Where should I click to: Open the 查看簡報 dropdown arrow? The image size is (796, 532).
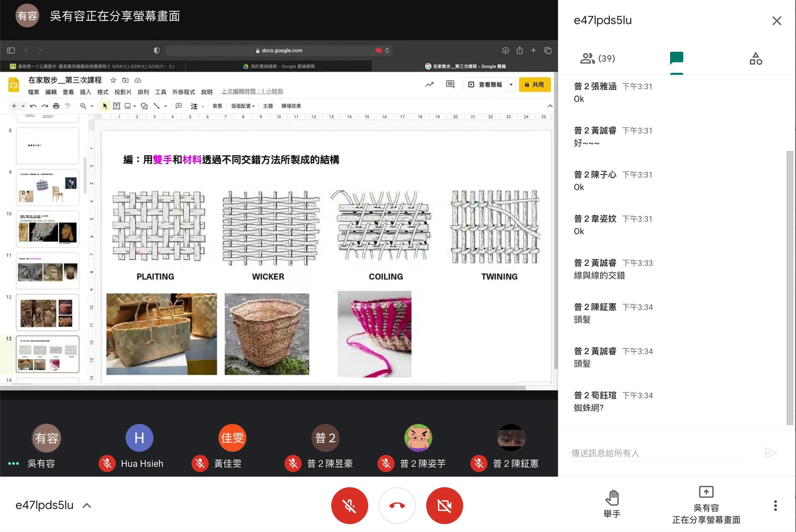pos(511,85)
